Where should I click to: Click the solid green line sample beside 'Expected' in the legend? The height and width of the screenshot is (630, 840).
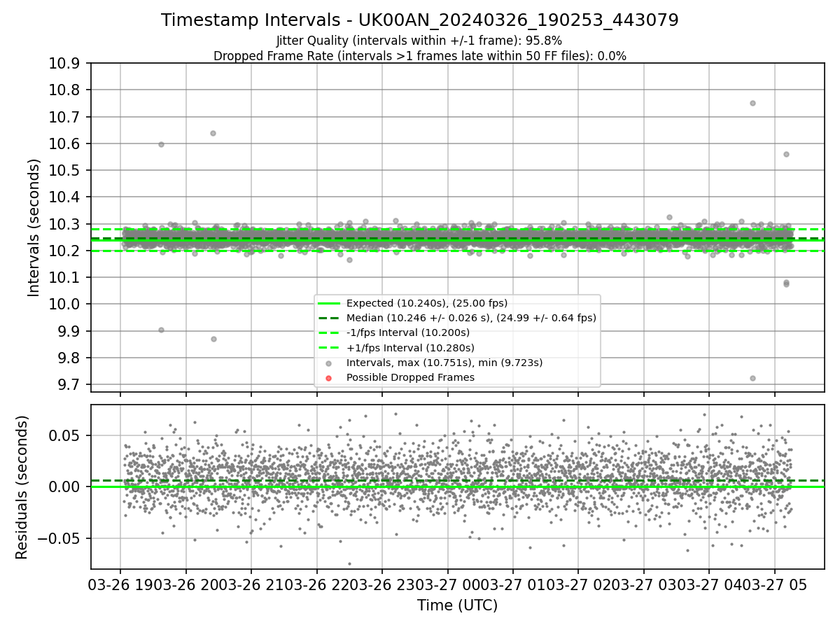[329, 304]
